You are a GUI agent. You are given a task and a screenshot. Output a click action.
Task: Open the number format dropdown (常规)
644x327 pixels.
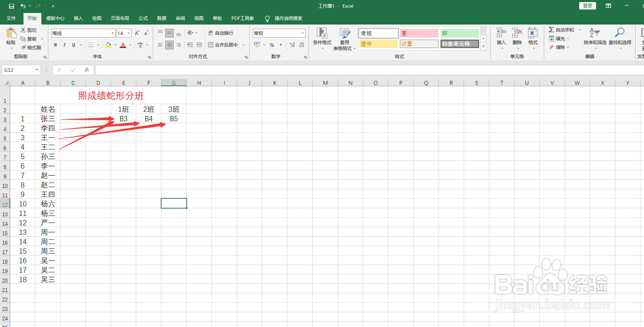pyautogui.click(x=303, y=33)
